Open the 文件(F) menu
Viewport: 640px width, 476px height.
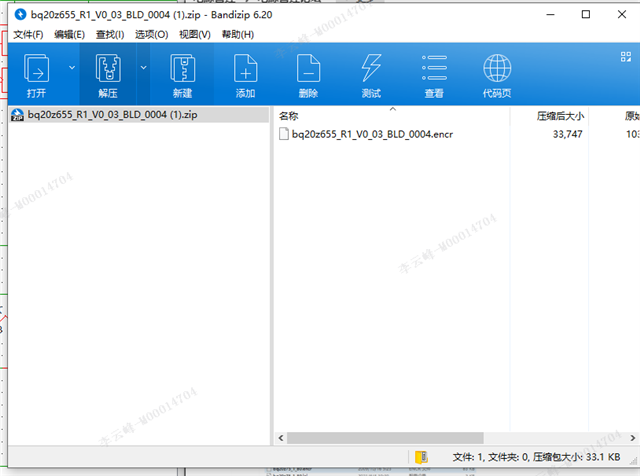(28, 35)
